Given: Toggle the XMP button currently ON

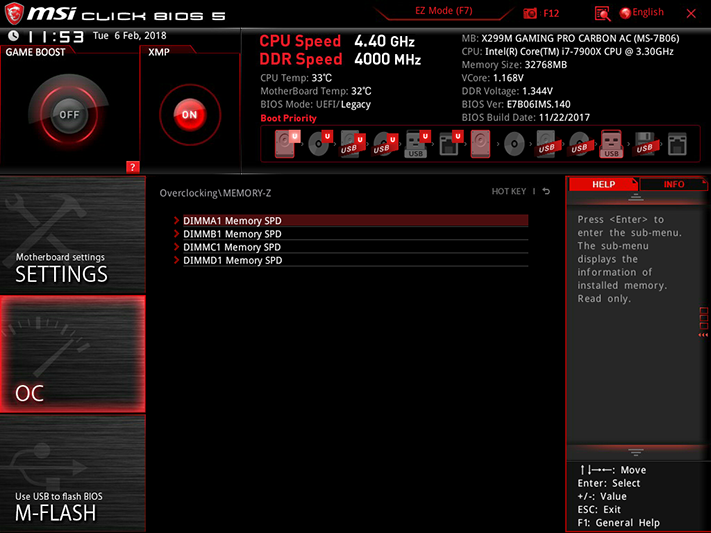Looking at the screenshot, I should coord(190,115).
